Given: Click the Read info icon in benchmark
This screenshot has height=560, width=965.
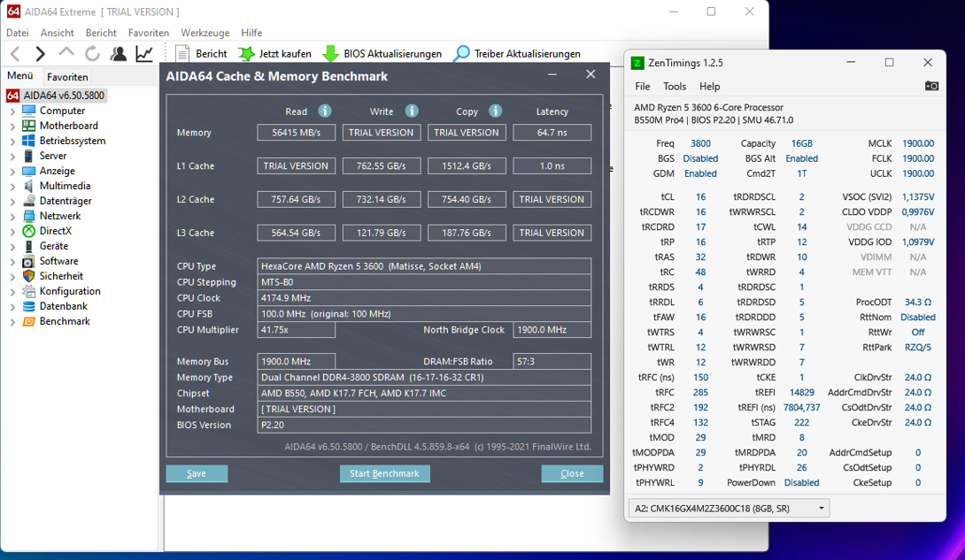Looking at the screenshot, I should coord(325,111).
